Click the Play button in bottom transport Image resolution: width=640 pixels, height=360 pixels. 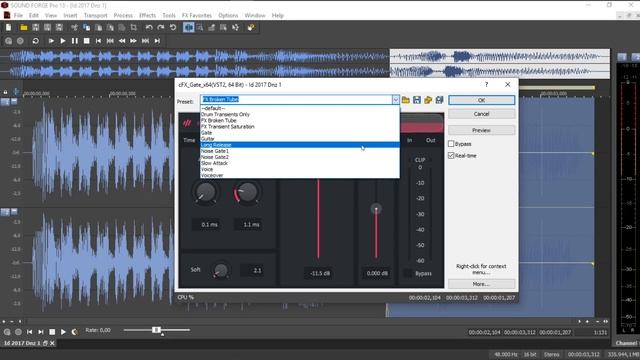tap(63, 332)
